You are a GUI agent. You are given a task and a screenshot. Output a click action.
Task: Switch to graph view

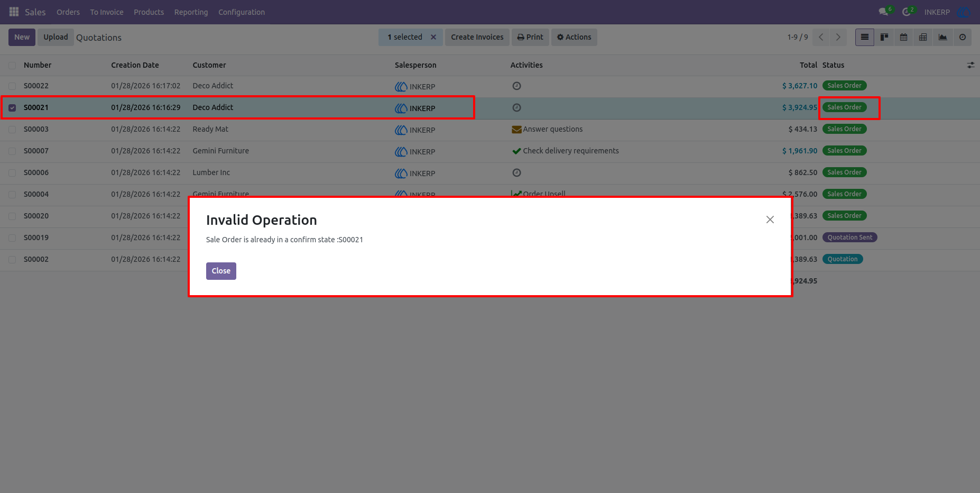click(942, 37)
